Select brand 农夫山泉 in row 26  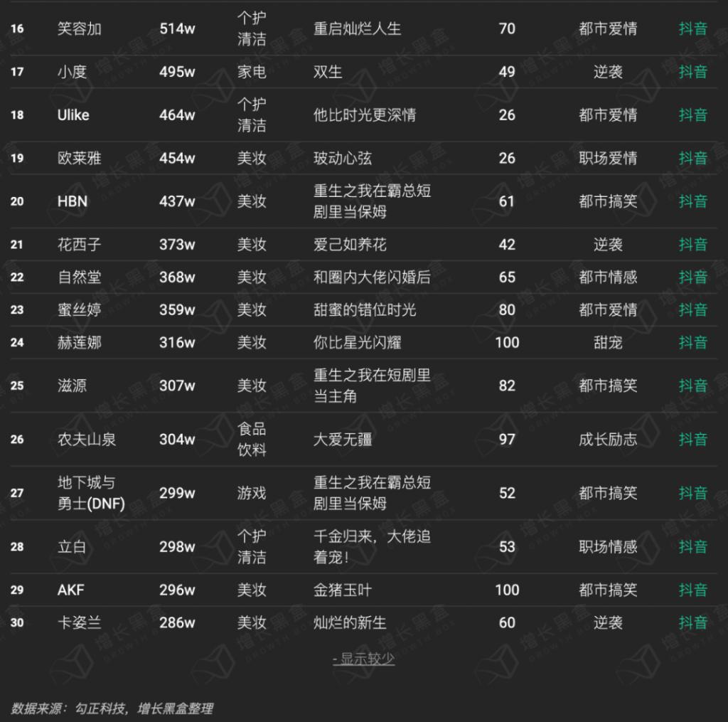coord(87,439)
